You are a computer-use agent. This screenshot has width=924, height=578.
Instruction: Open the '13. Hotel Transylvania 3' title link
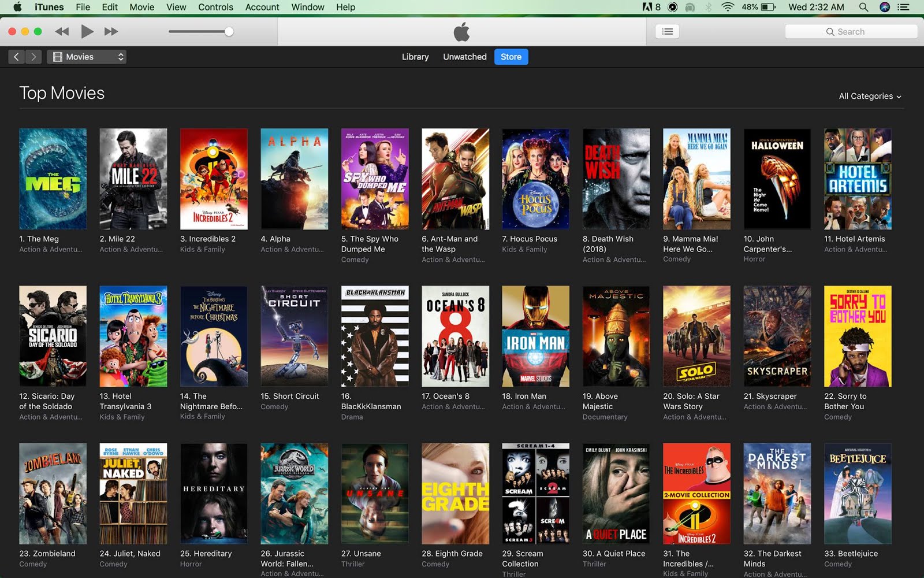125,401
